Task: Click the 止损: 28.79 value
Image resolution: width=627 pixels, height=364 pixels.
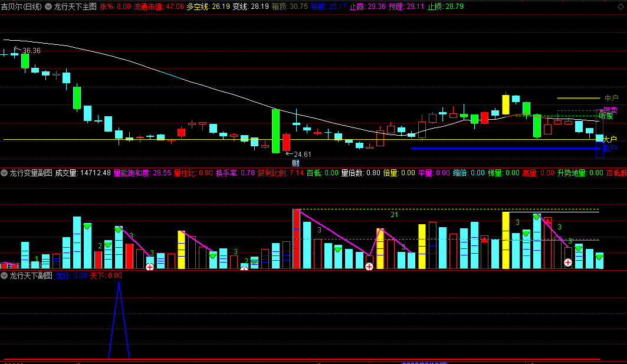Action: pos(445,6)
